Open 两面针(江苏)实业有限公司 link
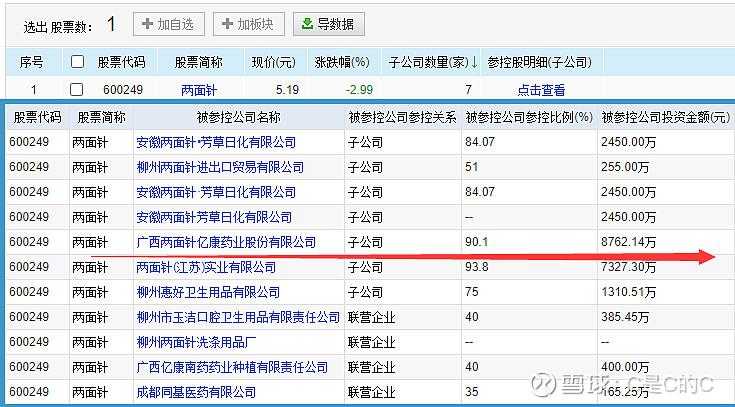Image resolution: width=735 pixels, height=407 pixels. 206,267
